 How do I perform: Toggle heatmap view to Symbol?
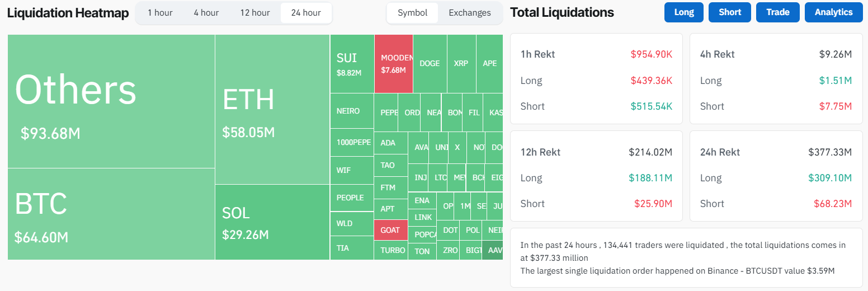coord(413,13)
